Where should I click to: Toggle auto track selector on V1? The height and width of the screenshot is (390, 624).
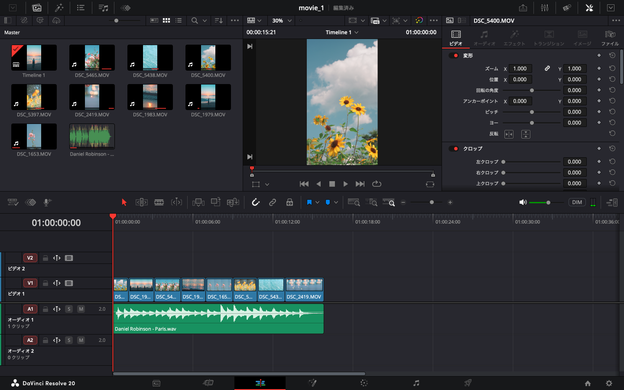(x=57, y=283)
